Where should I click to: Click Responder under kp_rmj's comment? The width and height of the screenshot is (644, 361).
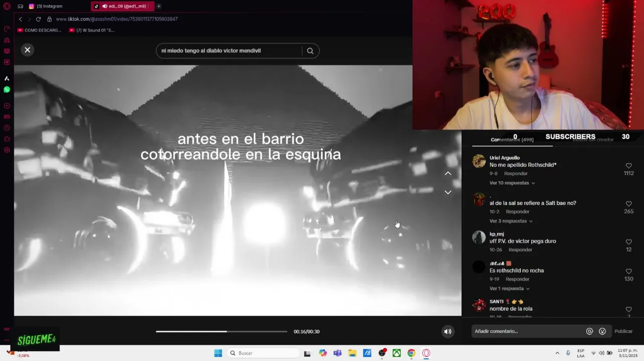tap(520, 250)
